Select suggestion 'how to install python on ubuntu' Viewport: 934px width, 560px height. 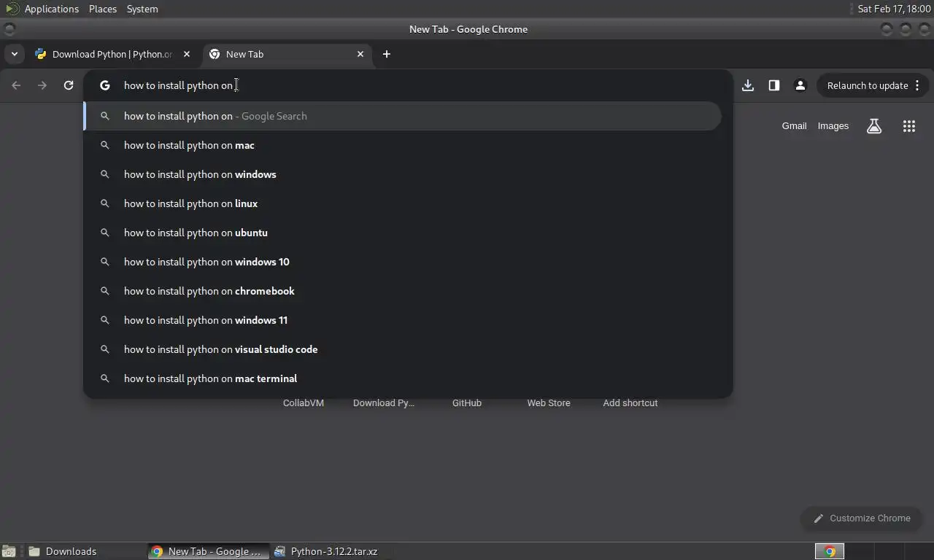coord(403,233)
